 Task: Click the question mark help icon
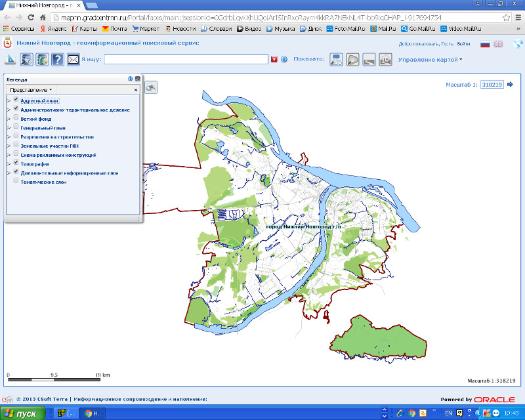[58, 60]
